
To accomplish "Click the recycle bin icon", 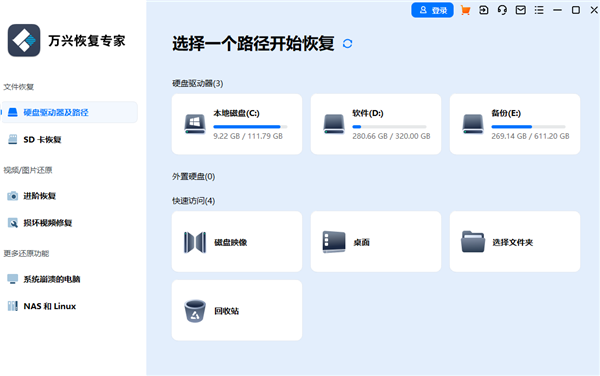I will pyautogui.click(x=195, y=311).
